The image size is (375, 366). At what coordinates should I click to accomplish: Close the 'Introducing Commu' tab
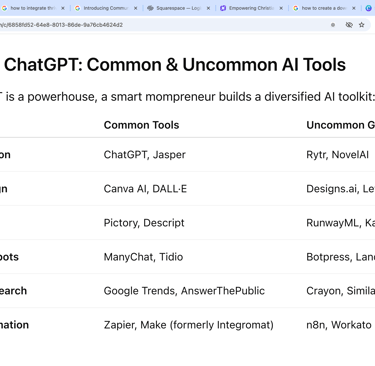135,8
